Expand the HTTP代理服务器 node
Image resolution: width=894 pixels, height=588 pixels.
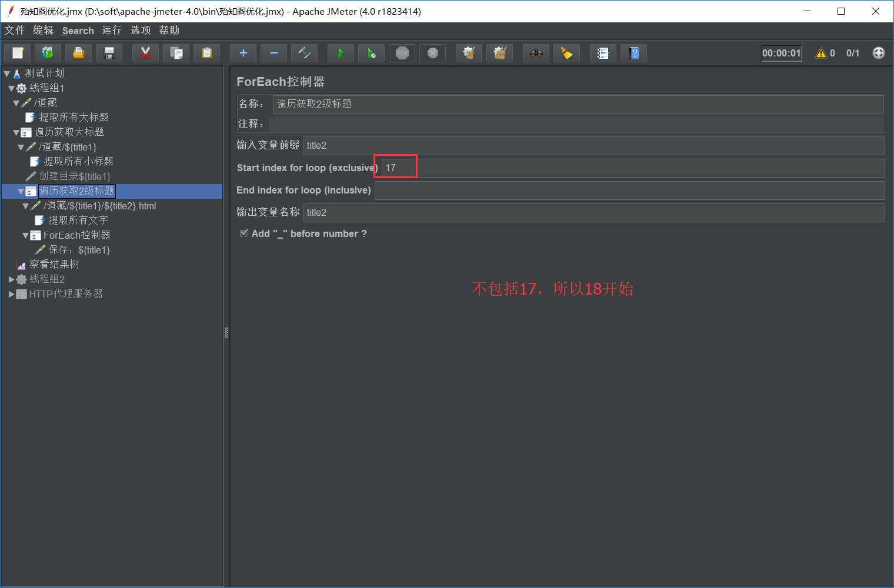[12, 294]
